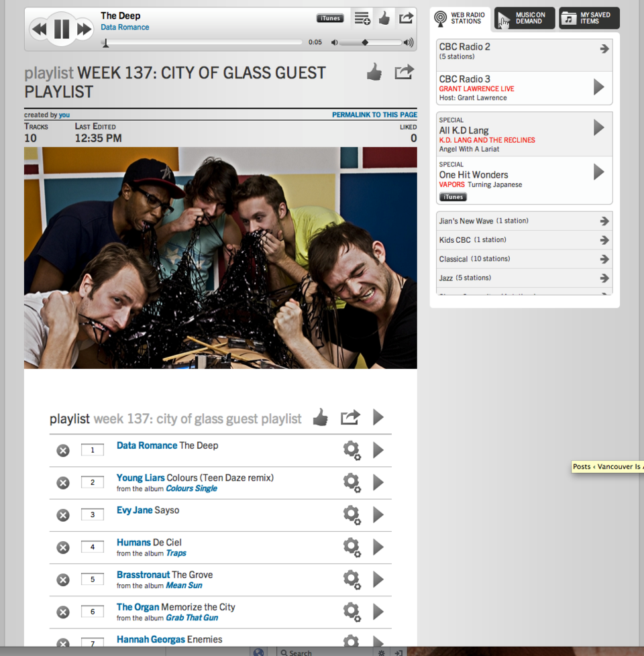Skip back to the previous track
Viewport: 644px width, 656px height.
pos(39,30)
